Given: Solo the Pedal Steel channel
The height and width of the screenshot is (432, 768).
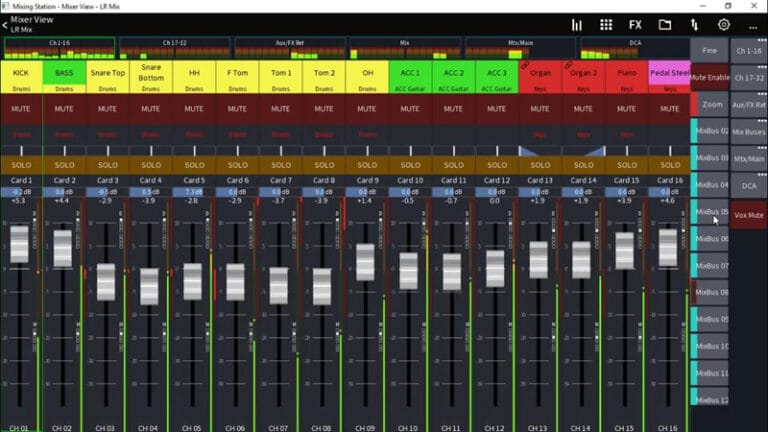Looking at the screenshot, I should coord(670,165).
